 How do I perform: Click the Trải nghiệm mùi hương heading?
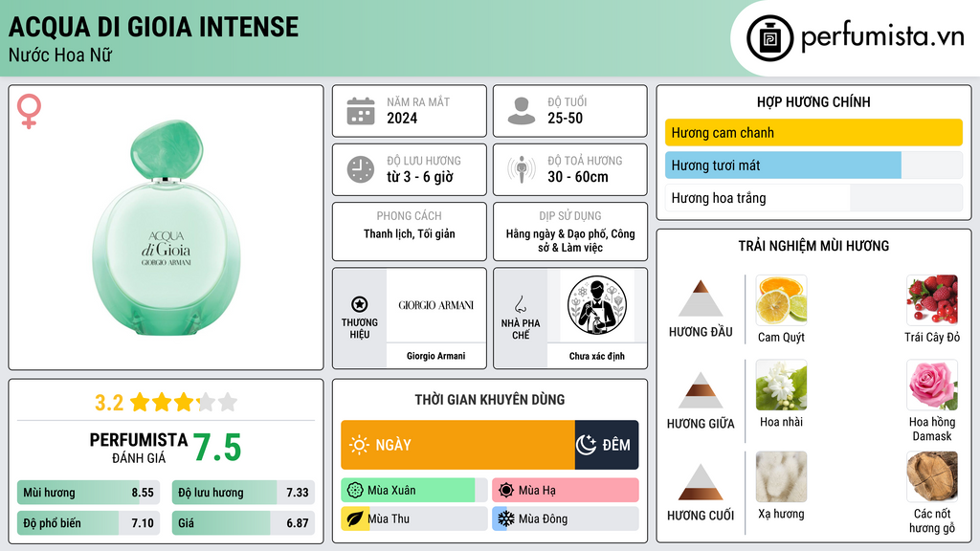click(x=813, y=246)
